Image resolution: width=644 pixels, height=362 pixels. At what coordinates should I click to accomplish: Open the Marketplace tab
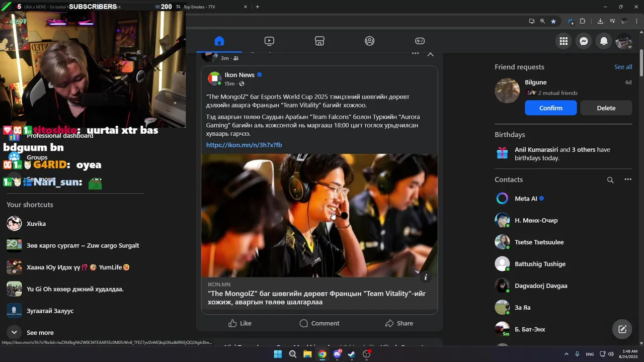tap(319, 41)
